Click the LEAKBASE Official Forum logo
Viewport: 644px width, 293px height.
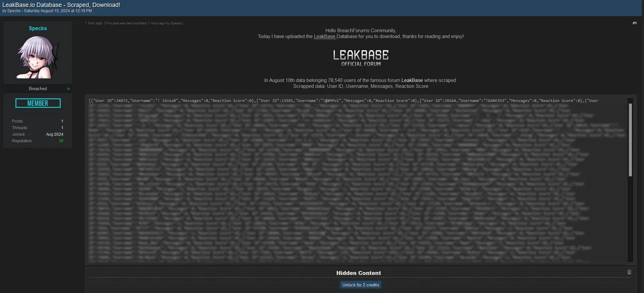tap(361, 57)
